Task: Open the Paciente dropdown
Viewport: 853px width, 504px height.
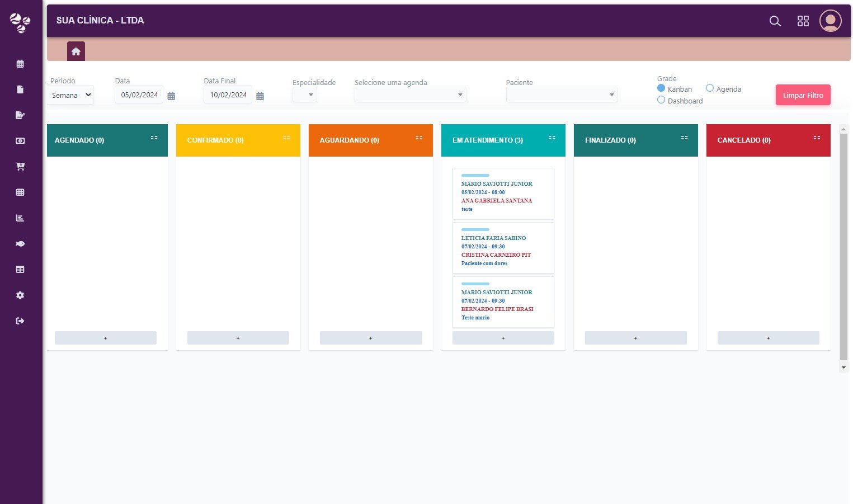Action: 562,95
